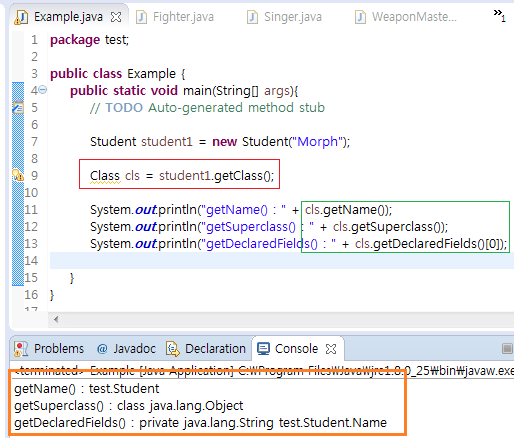Click console output 'getName() : test.Student'
Screen dimensions: 514x438
(87, 389)
